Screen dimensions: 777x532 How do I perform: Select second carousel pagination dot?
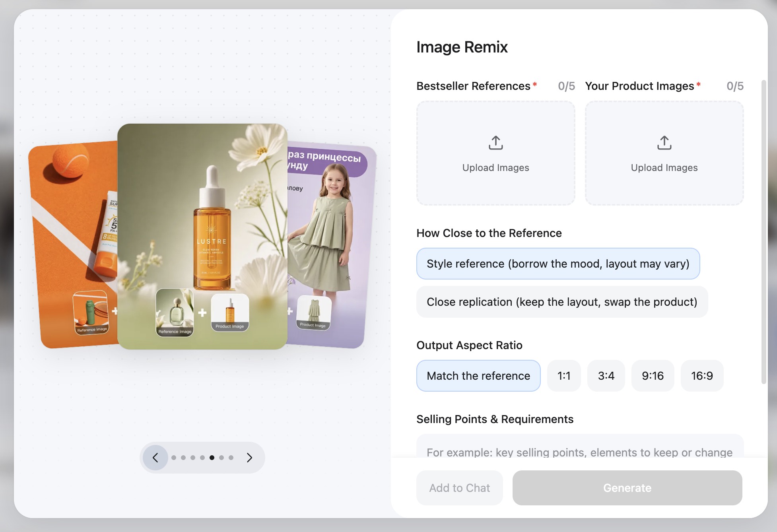tap(183, 458)
